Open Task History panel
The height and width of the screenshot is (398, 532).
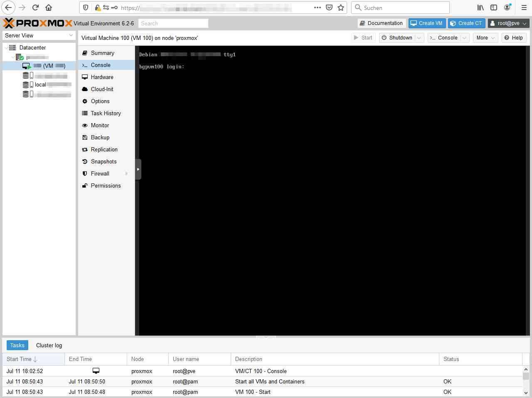106,113
